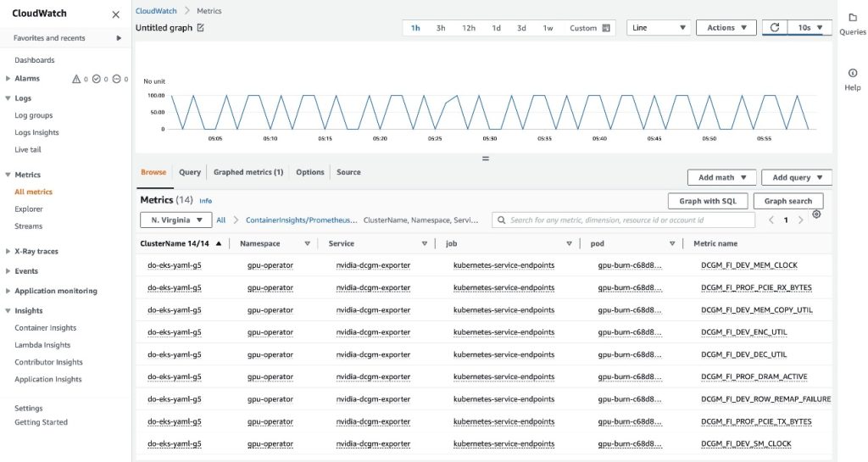
Task: Select the 3h time range
Action: pos(441,28)
